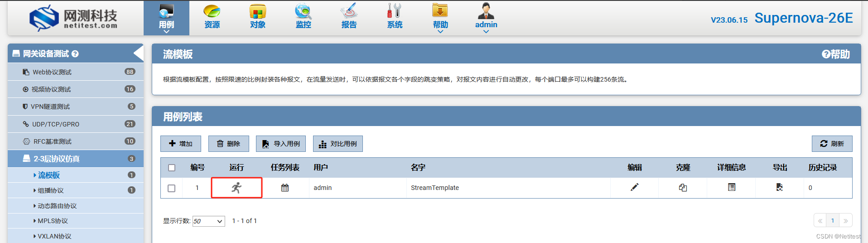Select the MPLS协议 sidebar item
This screenshot has height=243, width=868.
pos(76,221)
